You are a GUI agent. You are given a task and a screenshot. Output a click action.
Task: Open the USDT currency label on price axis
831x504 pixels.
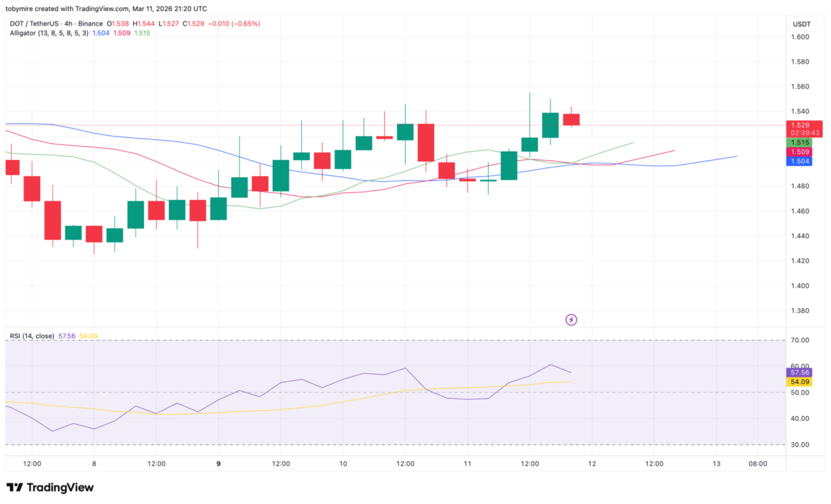coord(801,24)
